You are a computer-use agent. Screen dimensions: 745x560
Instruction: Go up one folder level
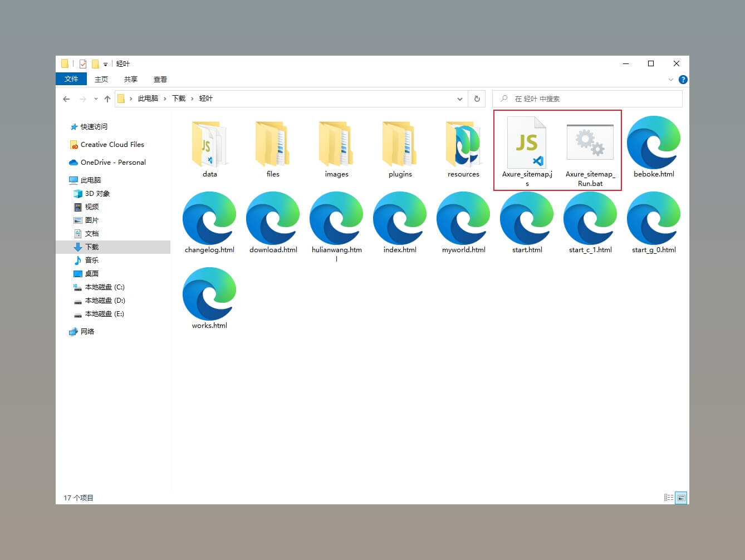click(x=107, y=99)
